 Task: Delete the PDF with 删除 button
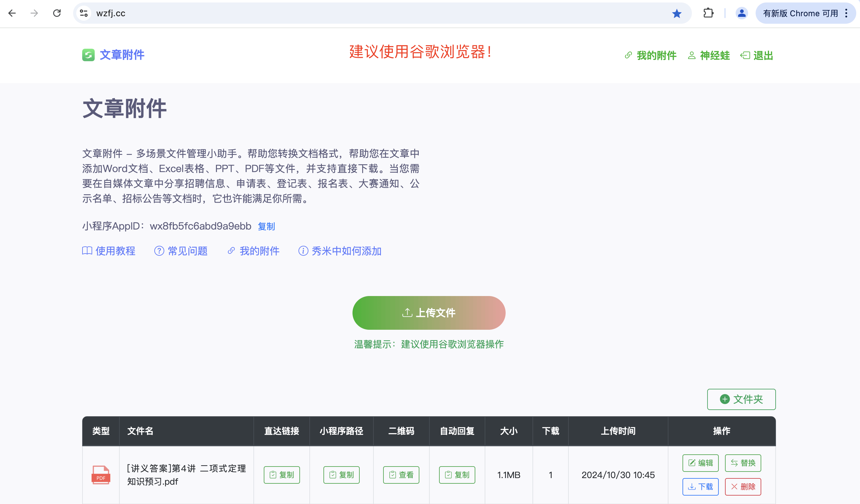click(x=743, y=487)
